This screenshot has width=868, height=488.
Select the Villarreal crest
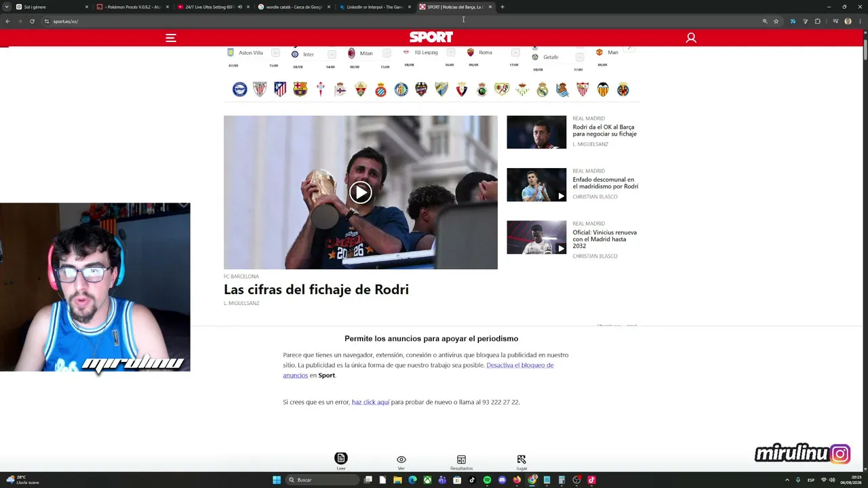(623, 89)
